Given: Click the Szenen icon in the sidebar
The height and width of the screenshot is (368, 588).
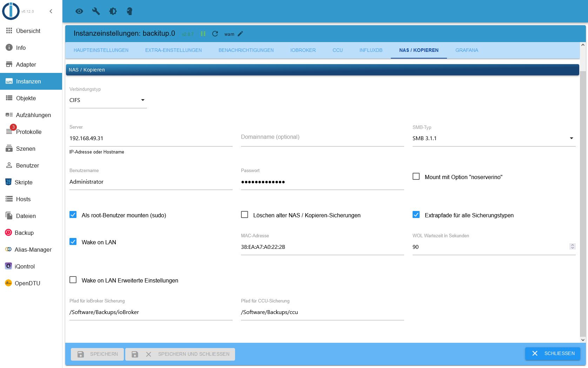Looking at the screenshot, I should [x=9, y=149].
